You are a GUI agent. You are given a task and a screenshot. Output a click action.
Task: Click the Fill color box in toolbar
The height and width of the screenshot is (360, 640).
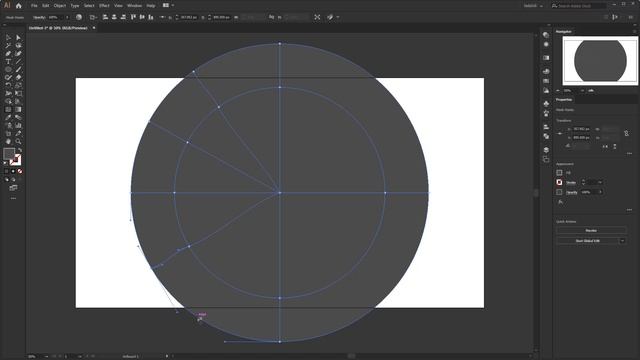pos(9,154)
